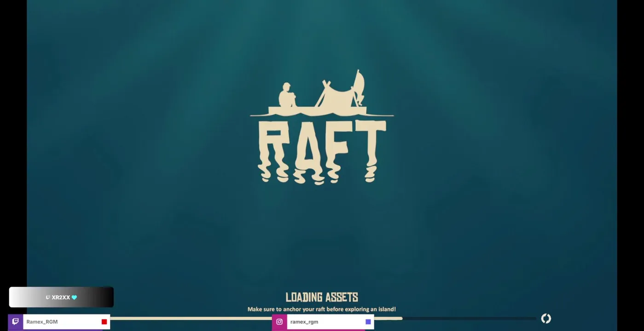The image size is (644, 331).
Task: Click the Raft game logo
Action: (322, 127)
